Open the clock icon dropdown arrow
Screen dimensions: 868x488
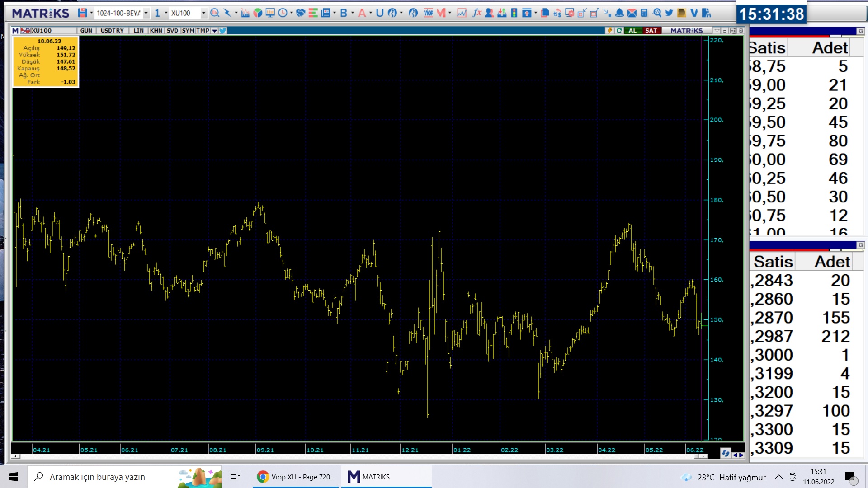point(291,13)
